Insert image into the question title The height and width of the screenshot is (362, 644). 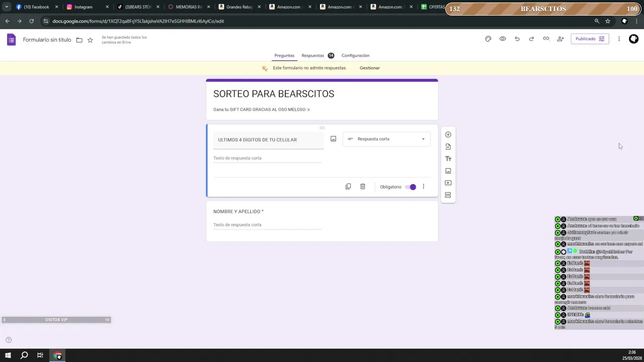click(333, 139)
